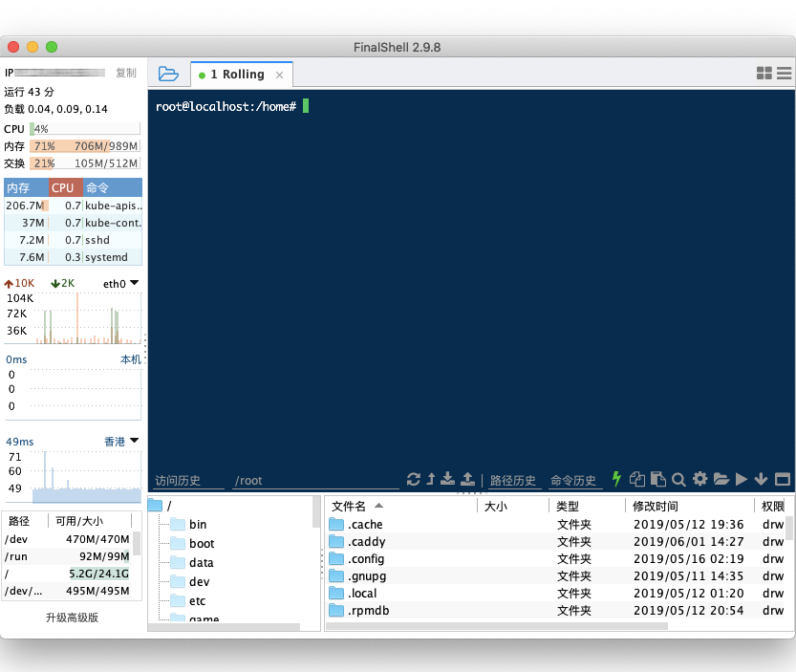The image size is (796, 672).
Task: Click the /root path input field
Action: click(x=315, y=481)
